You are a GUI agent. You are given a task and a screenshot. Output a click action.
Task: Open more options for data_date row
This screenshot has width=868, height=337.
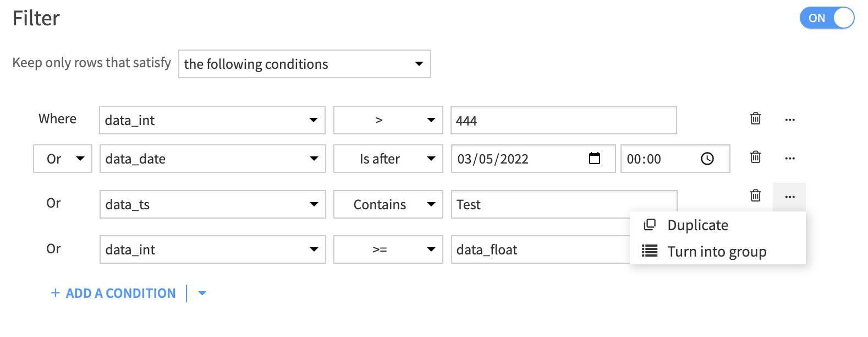click(790, 158)
